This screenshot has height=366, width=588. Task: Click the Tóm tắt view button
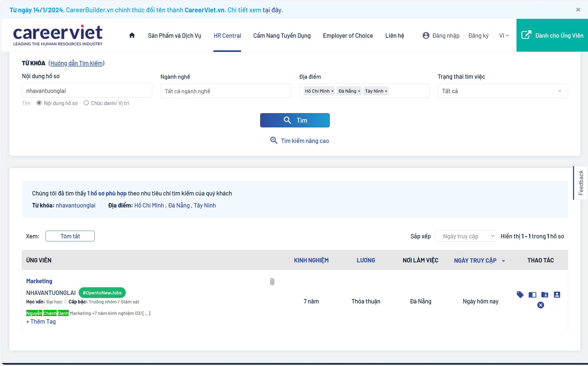pos(70,236)
